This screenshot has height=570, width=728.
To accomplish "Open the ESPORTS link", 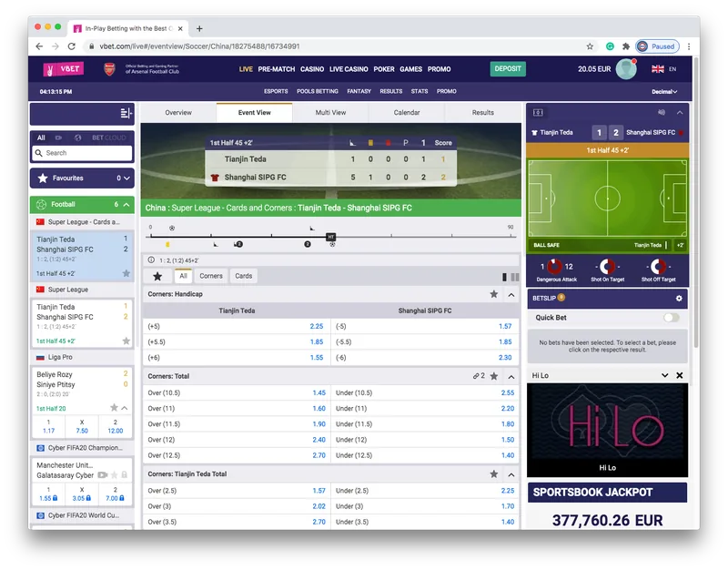I will [276, 92].
